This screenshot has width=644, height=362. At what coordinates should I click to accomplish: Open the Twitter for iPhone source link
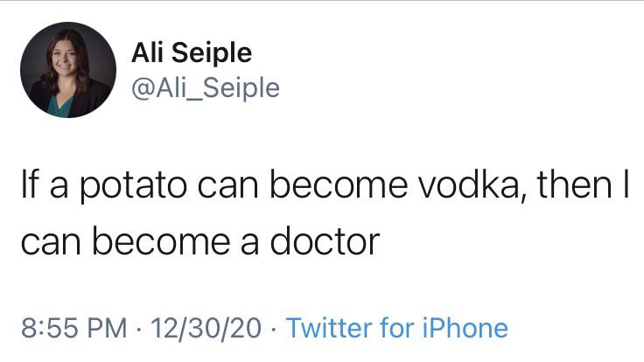[x=396, y=328]
